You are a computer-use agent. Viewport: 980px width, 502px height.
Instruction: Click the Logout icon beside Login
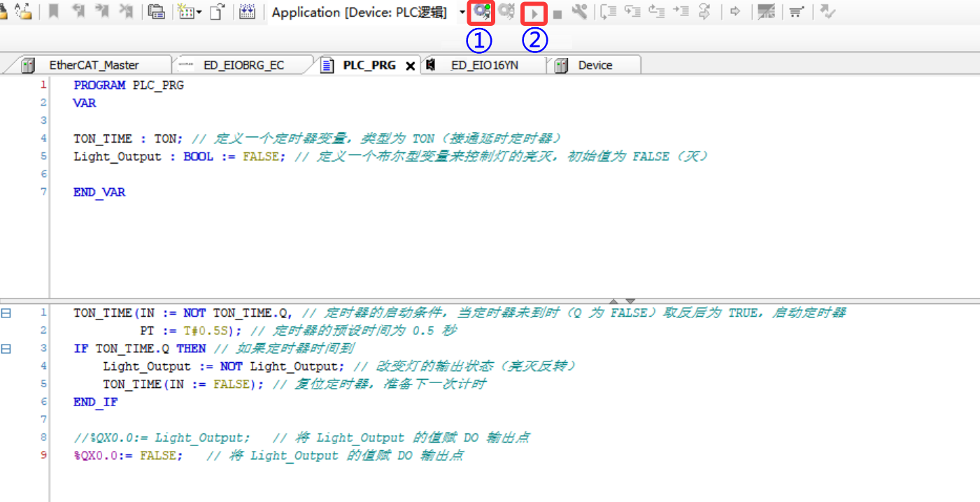pos(506,13)
